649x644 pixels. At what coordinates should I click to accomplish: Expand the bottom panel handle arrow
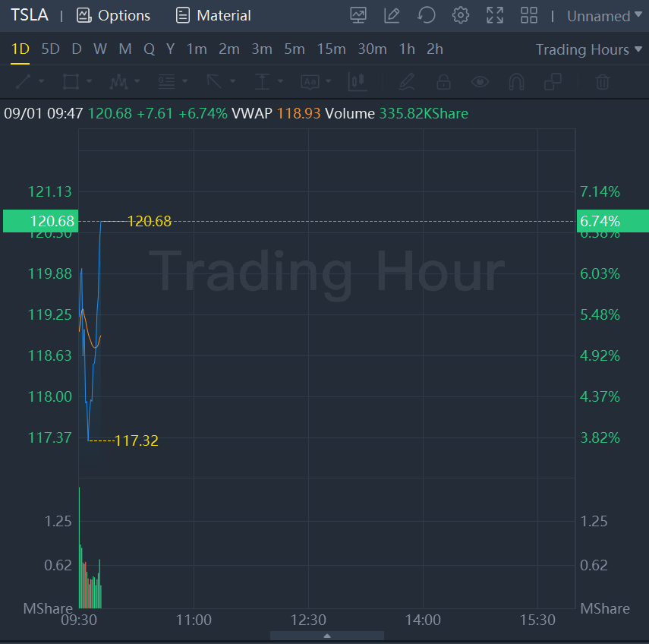pos(326,636)
